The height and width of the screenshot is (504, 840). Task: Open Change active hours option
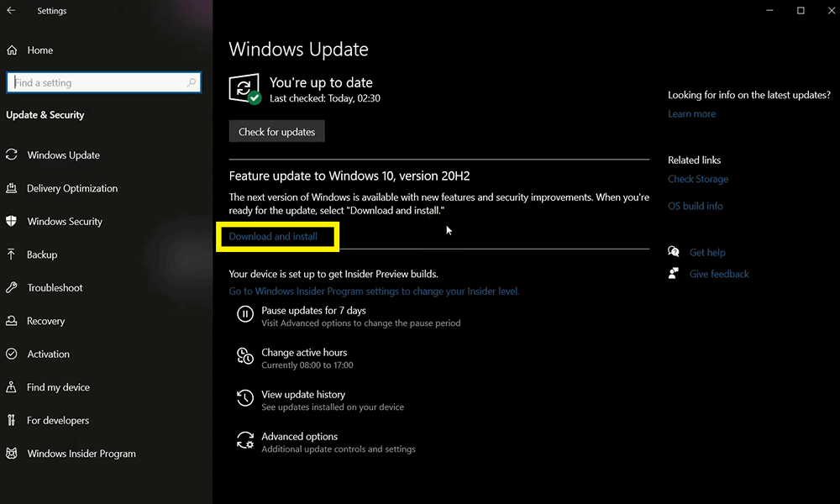304,353
